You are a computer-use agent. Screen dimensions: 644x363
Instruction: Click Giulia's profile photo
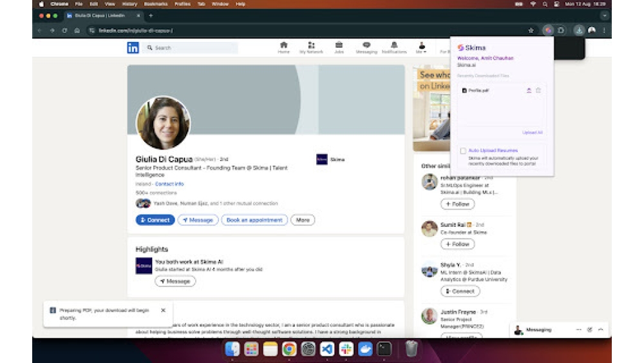(163, 123)
